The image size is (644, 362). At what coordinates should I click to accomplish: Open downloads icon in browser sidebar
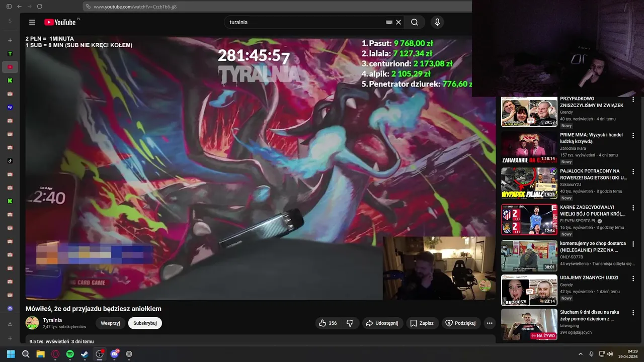pyautogui.click(x=10, y=324)
